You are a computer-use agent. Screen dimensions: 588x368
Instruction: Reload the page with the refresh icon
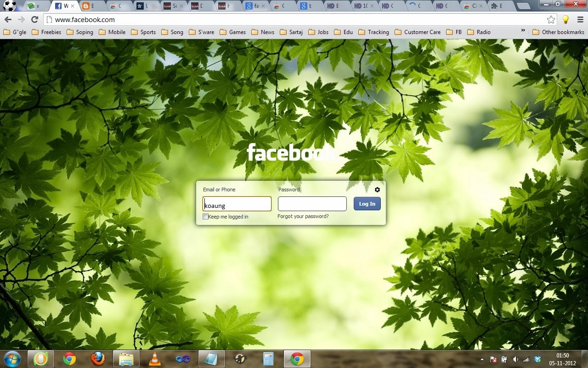tap(34, 19)
